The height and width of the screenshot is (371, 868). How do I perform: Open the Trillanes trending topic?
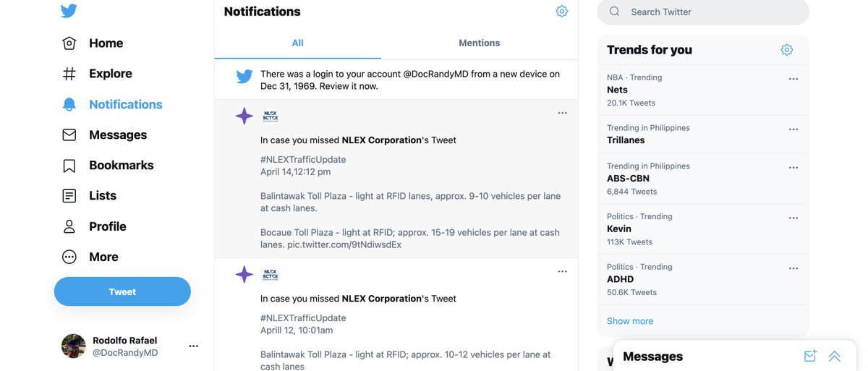[x=626, y=140]
